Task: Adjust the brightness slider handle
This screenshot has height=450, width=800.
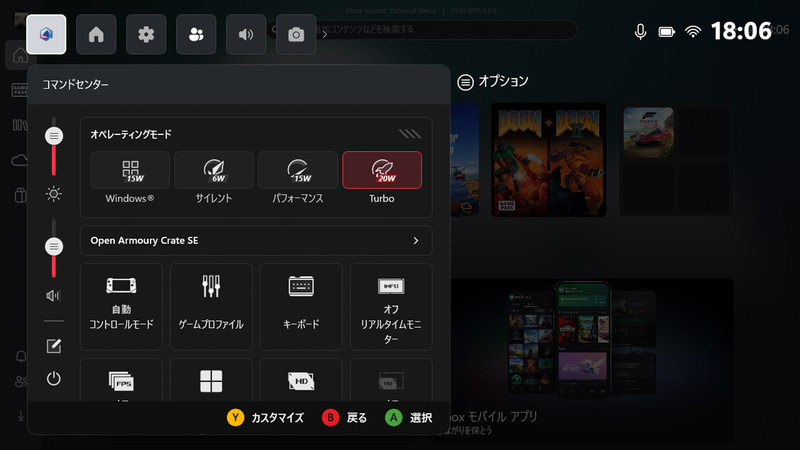Action: (x=54, y=136)
